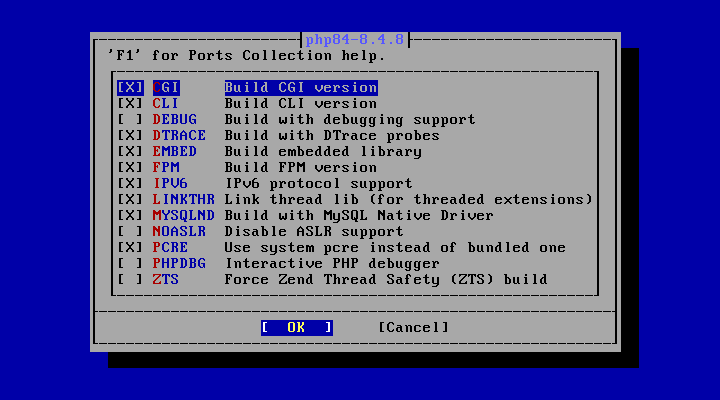Select the NOASLR option label

(179, 231)
